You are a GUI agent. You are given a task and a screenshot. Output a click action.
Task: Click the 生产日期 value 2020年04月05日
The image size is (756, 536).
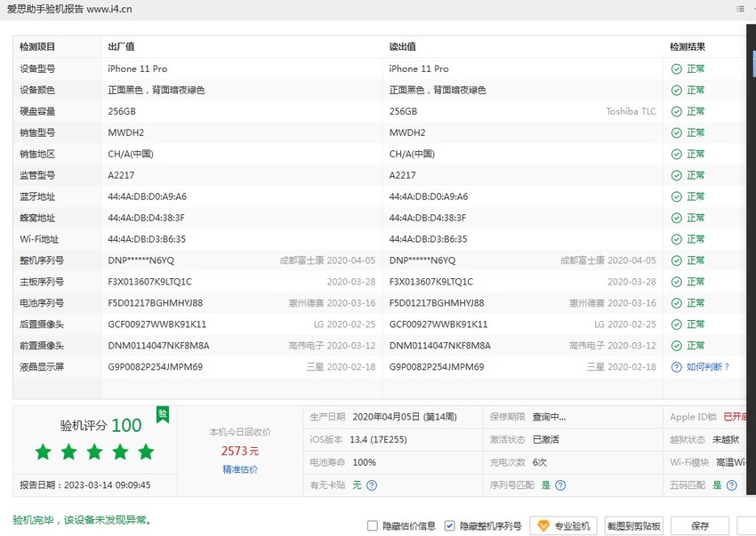click(405, 417)
